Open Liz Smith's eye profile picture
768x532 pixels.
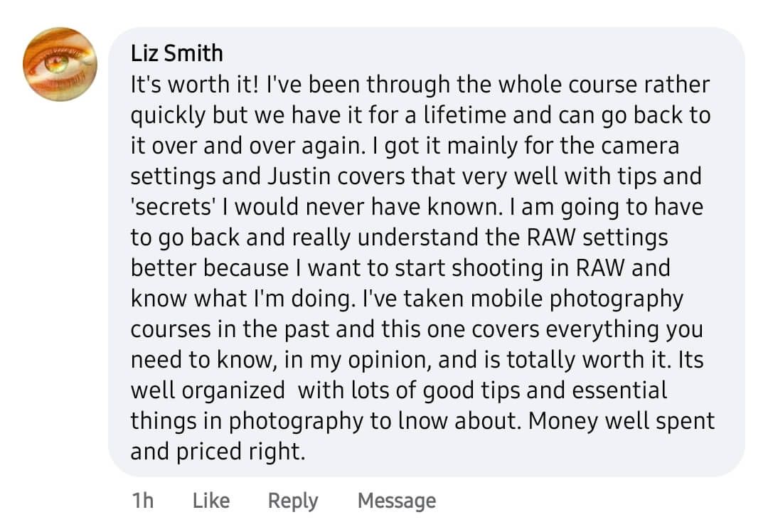coord(60,64)
